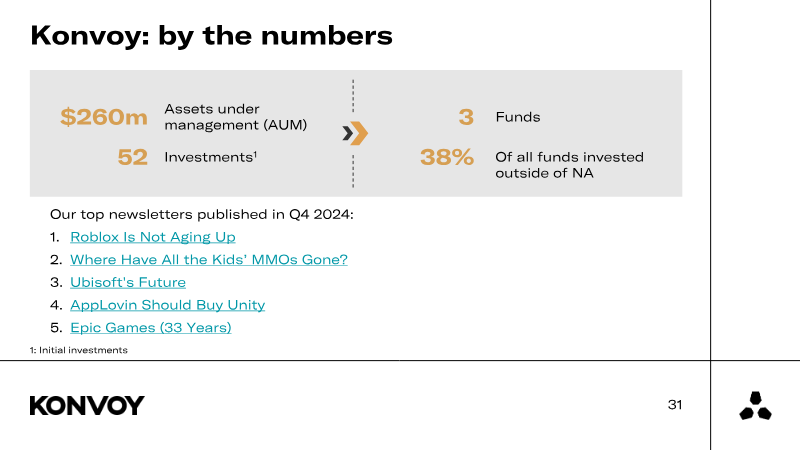Open Where Have All the Kids' MMOs Gone?

pos(209,260)
